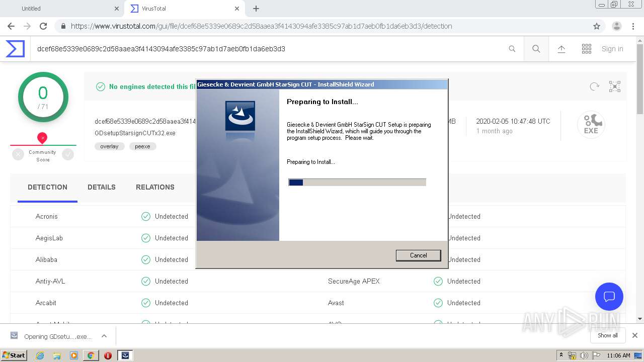
Task: Show hidden tray icons arrow
Action: 561,355
